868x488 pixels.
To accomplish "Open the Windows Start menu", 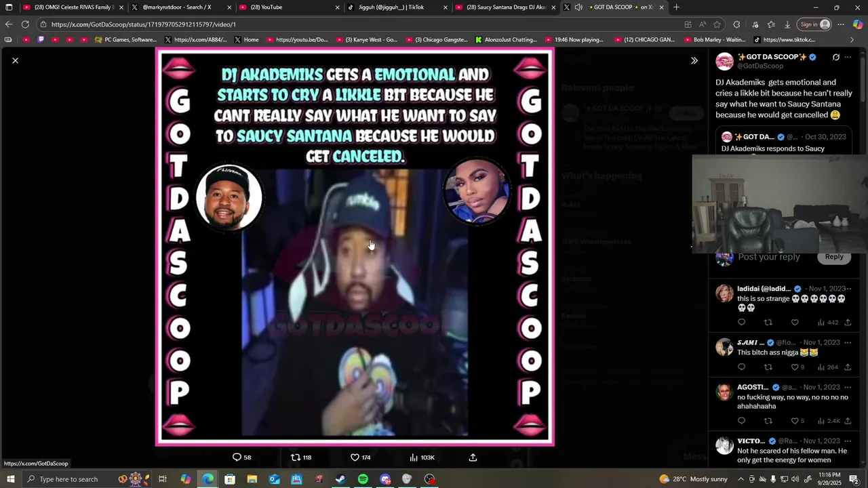I will 11,479.
